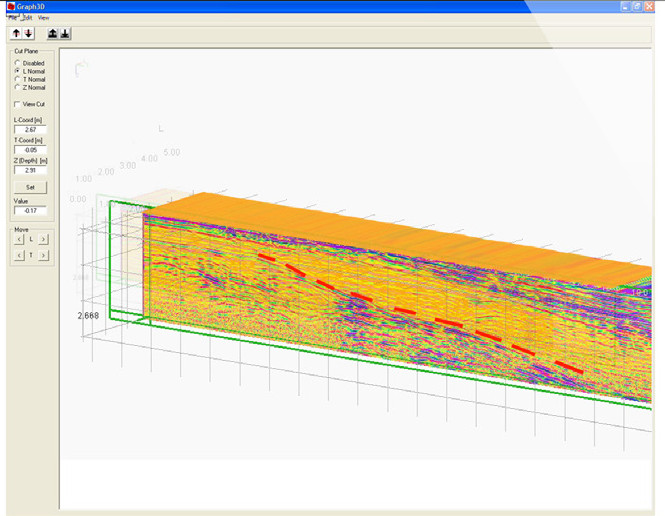Move left along T axis
The width and height of the screenshot is (665, 516).
19,256
